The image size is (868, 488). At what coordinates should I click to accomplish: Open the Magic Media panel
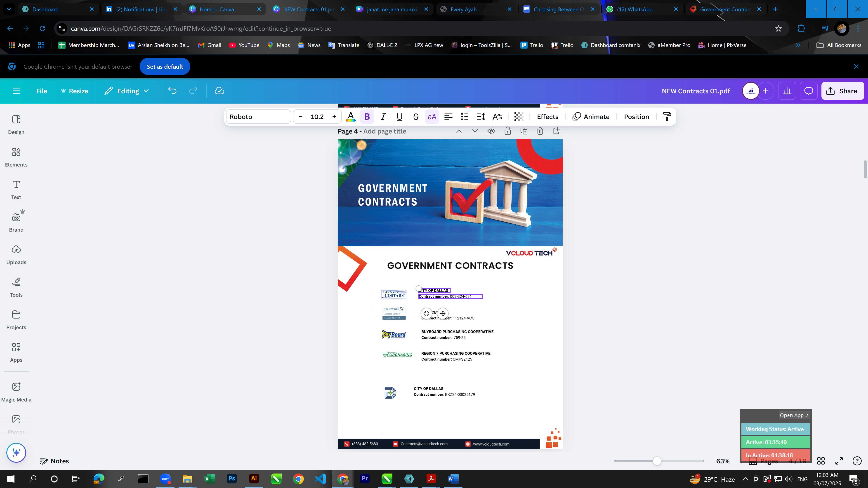coord(16,392)
